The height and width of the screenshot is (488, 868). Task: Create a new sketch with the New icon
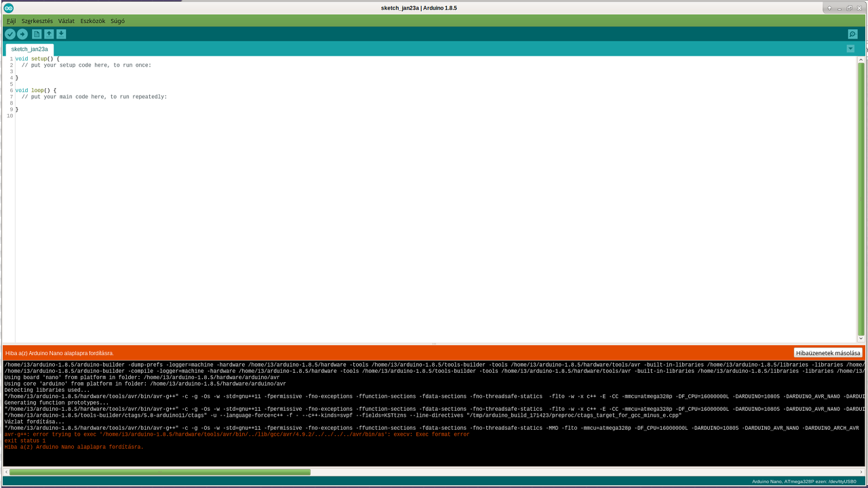click(37, 34)
